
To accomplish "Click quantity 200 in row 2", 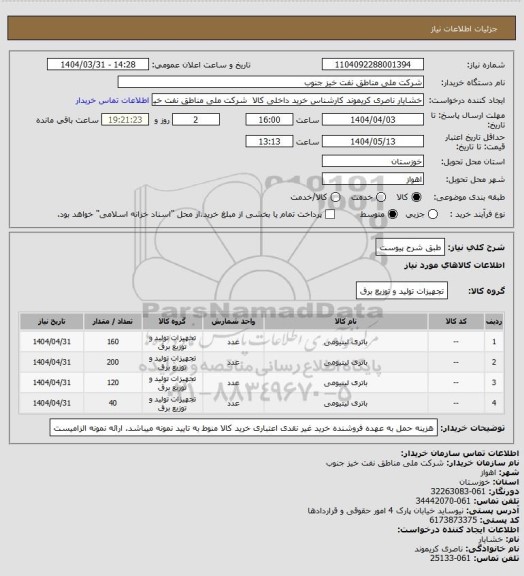I will [x=113, y=362].
